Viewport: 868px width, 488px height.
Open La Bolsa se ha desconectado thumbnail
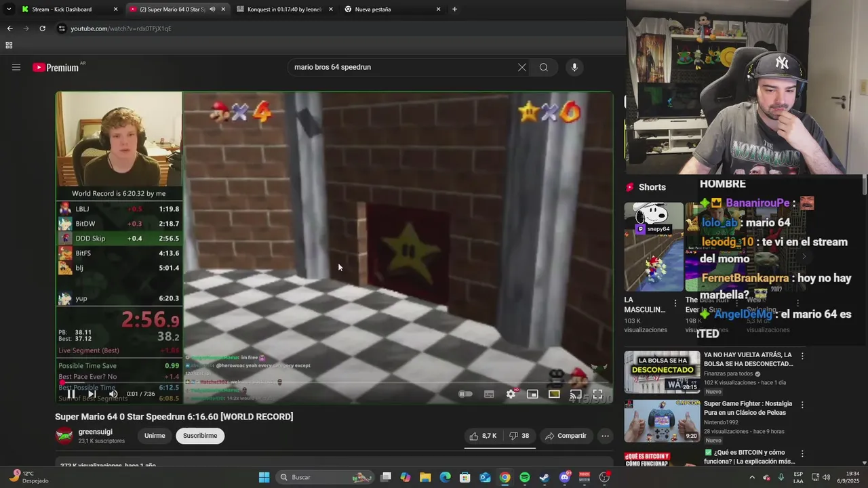coord(662,372)
